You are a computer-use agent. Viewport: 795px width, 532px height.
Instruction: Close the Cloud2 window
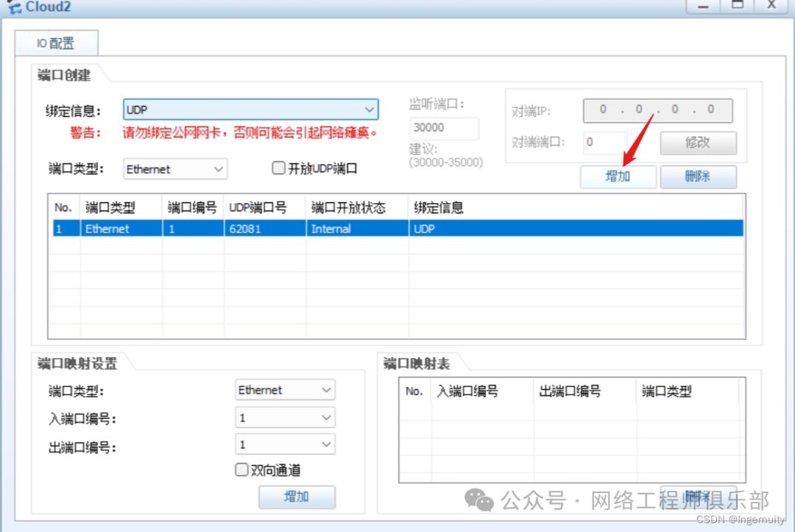771,6
